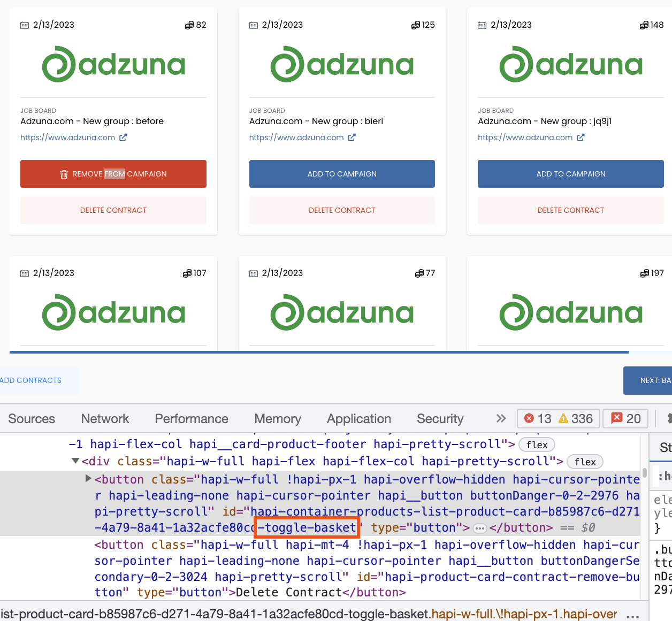Click calendar icon on the card showing 77
The width and height of the screenshot is (672, 621).
254,273
